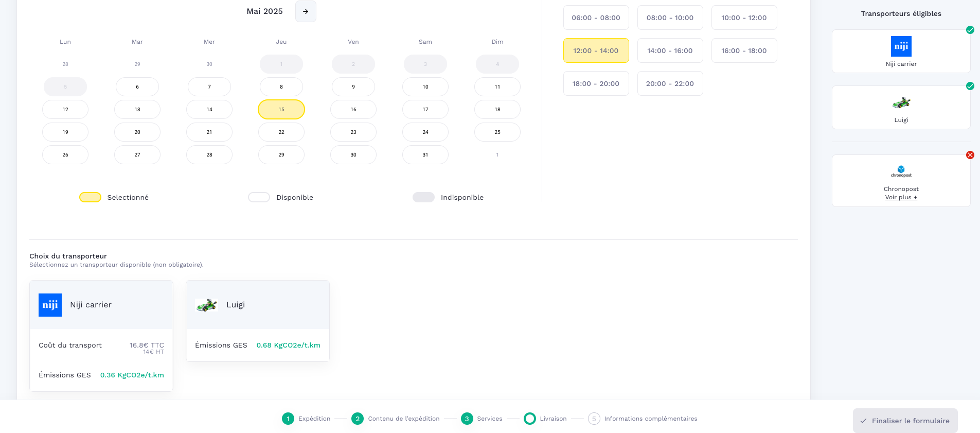Click the Chronopost logo icon
The height and width of the screenshot is (433, 980).
click(x=901, y=170)
